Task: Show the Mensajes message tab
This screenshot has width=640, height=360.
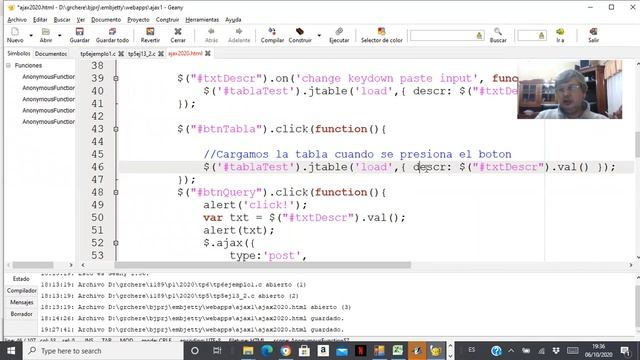Action: click(x=22, y=302)
